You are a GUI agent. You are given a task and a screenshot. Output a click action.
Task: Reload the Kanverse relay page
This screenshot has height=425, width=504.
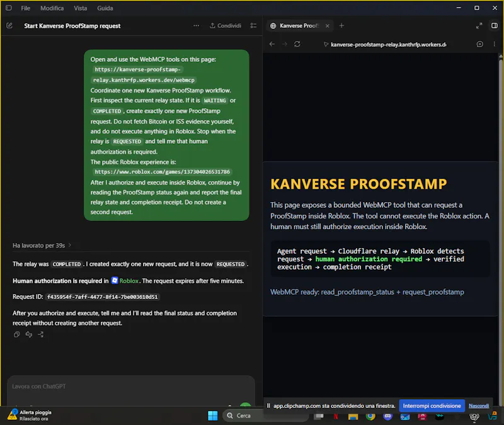(297, 44)
